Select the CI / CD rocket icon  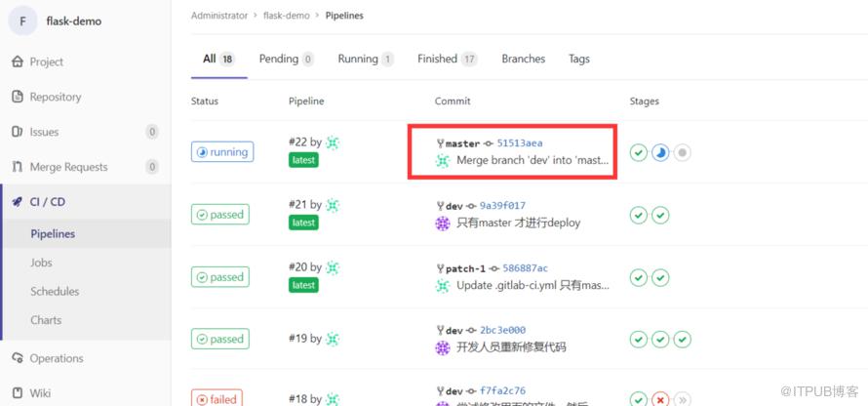tap(18, 202)
